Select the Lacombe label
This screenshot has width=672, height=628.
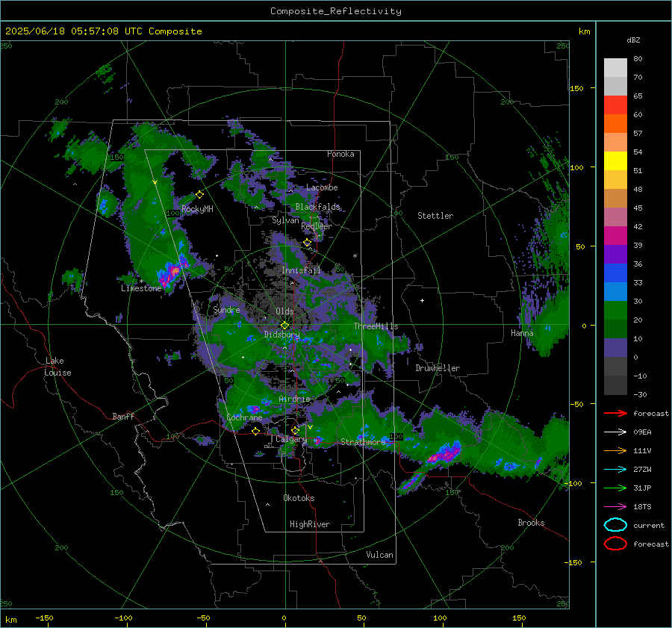point(322,187)
